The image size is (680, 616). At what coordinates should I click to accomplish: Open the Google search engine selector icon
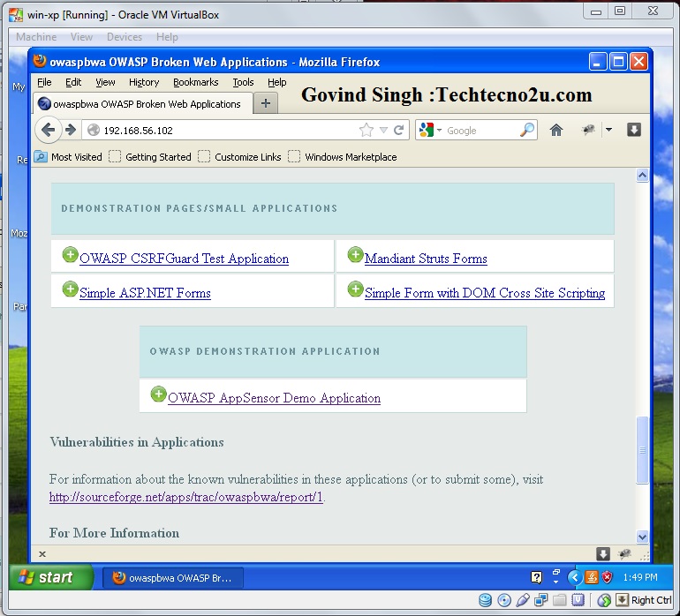(x=427, y=130)
